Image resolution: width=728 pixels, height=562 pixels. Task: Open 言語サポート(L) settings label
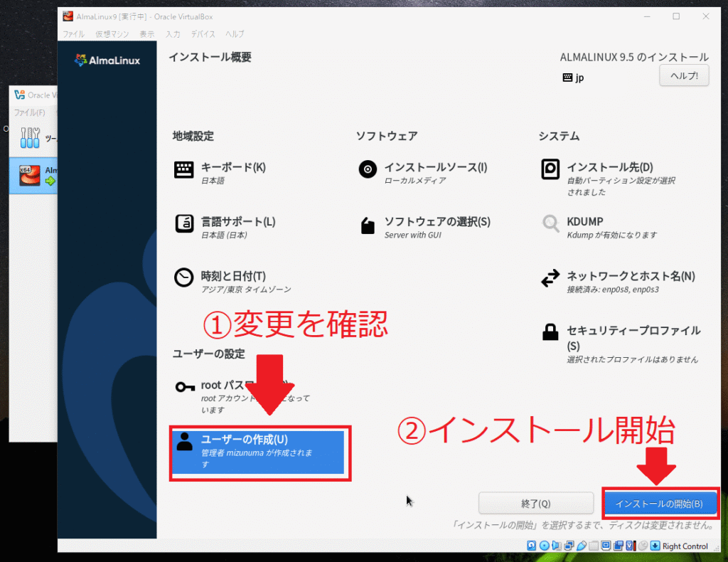click(x=238, y=221)
